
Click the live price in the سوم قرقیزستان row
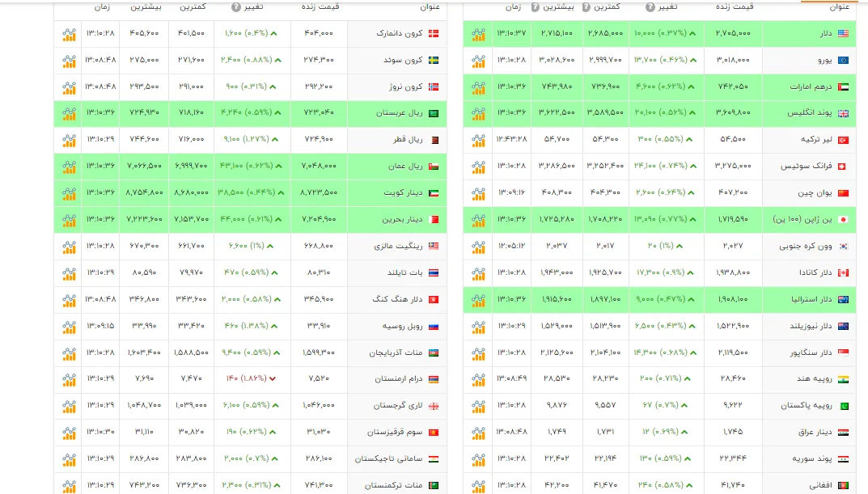click(x=319, y=432)
